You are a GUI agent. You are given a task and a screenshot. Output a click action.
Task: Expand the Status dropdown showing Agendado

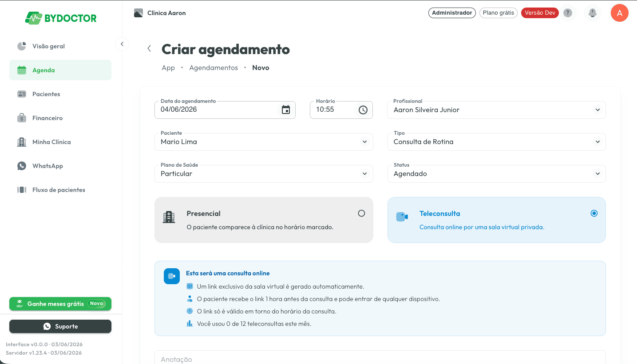pyautogui.click(x=496, y=174)
